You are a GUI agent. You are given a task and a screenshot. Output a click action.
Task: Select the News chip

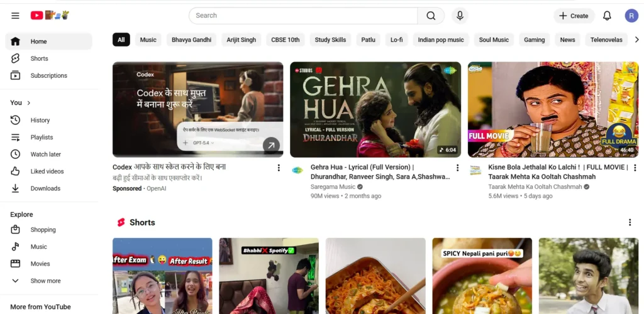(x=568, y=40)
